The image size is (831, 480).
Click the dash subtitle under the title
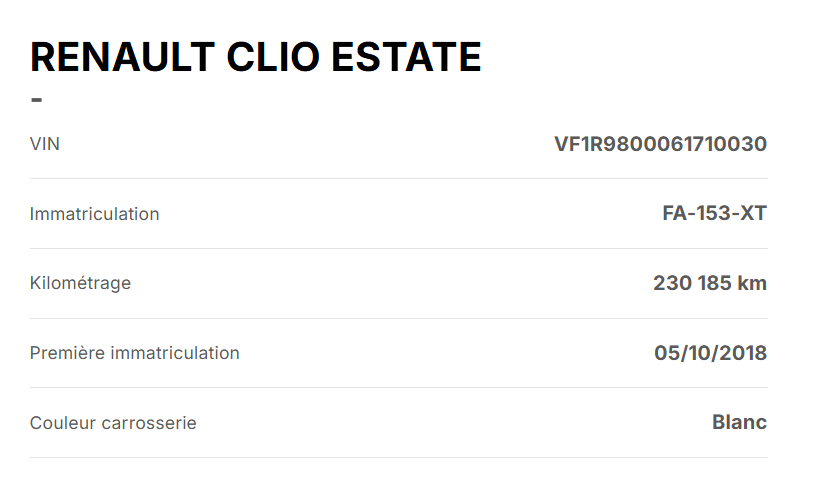pos(37,100)
